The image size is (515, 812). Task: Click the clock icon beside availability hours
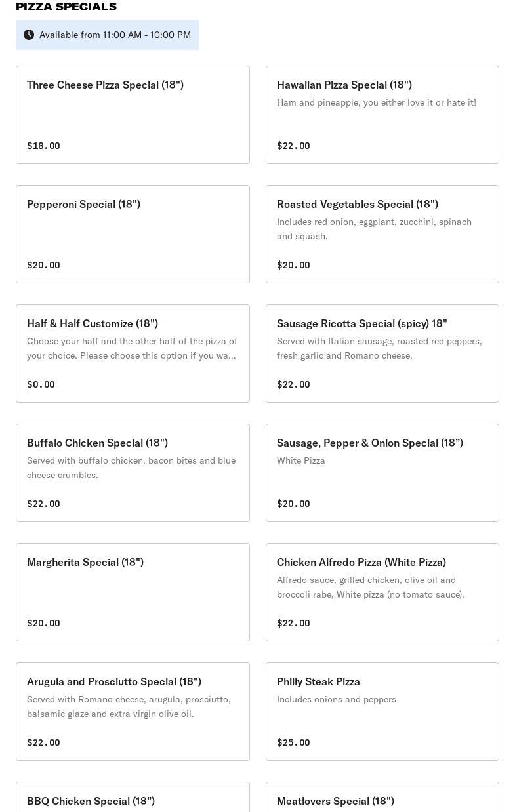[x=29, y=35]
